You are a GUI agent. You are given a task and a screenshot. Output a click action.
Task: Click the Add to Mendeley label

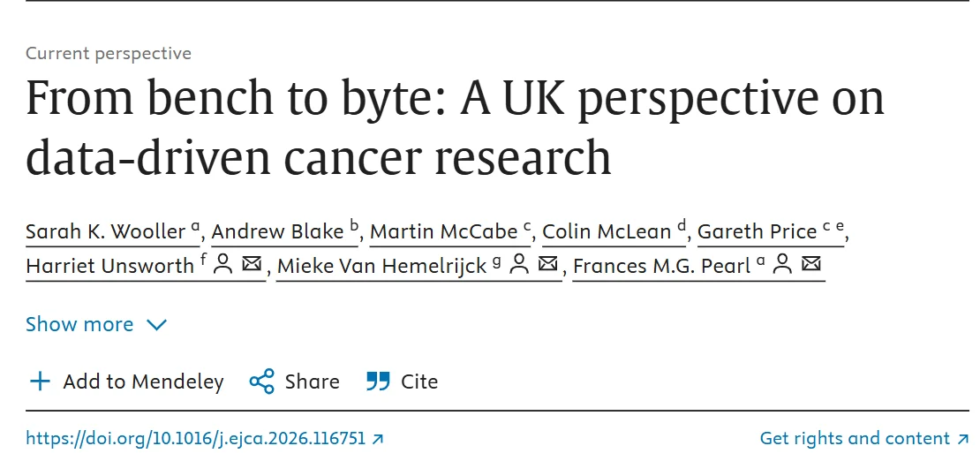click(143, 382)
